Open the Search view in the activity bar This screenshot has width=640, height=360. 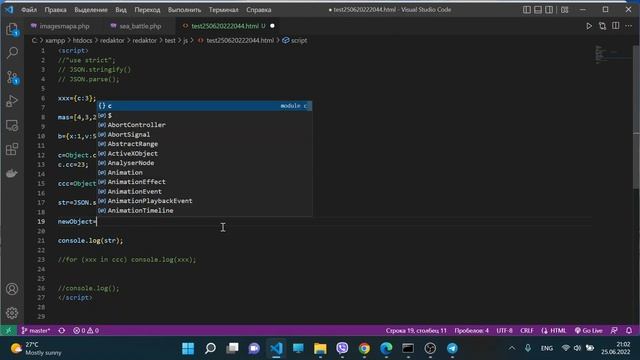[12, 52]
